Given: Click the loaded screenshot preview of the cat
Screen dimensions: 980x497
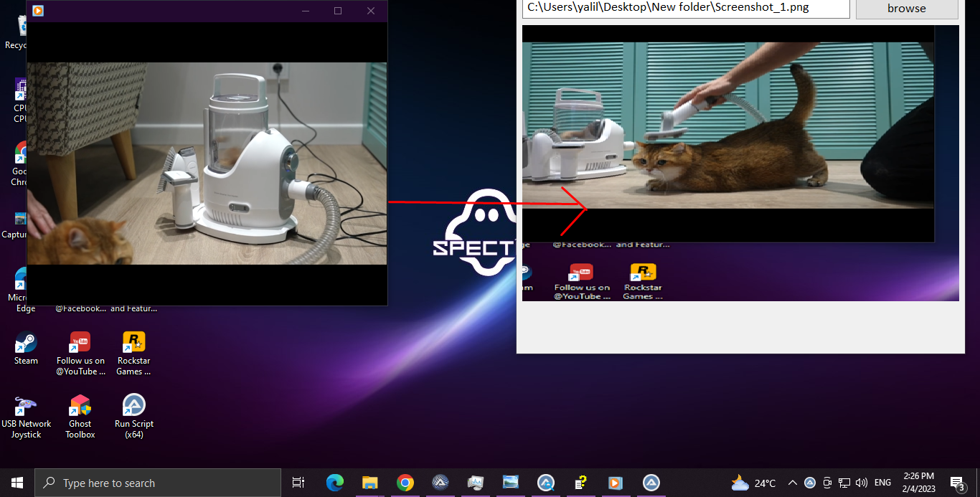Looking at the screenshot, I should click(740, 163).
